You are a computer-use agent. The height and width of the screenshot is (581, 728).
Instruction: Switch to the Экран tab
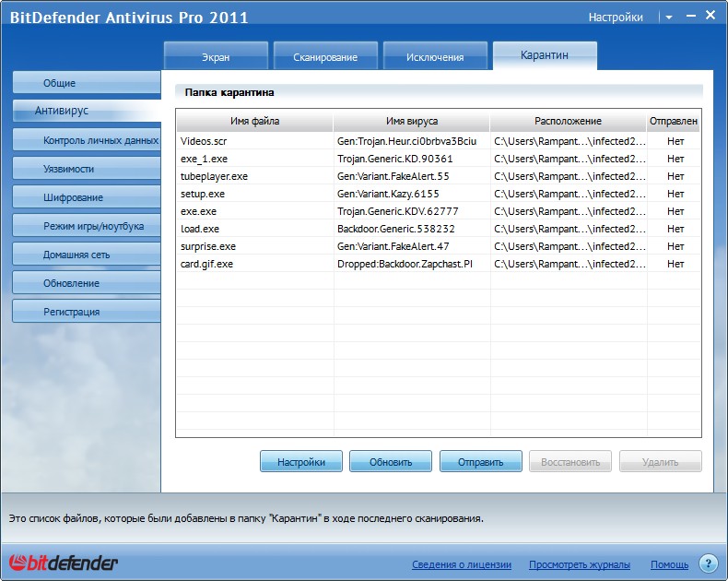tap(216, 56)
